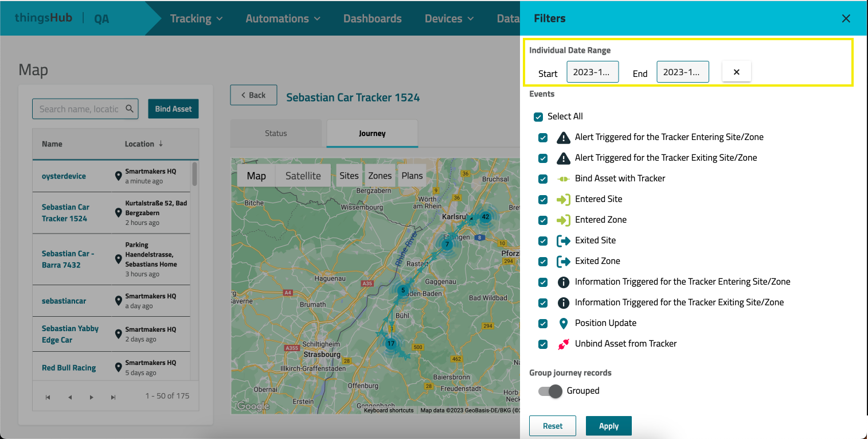This screenshot has width=868, height=439.
Task: Clear the date range with the X button
Action: click(x=736, y=72)
